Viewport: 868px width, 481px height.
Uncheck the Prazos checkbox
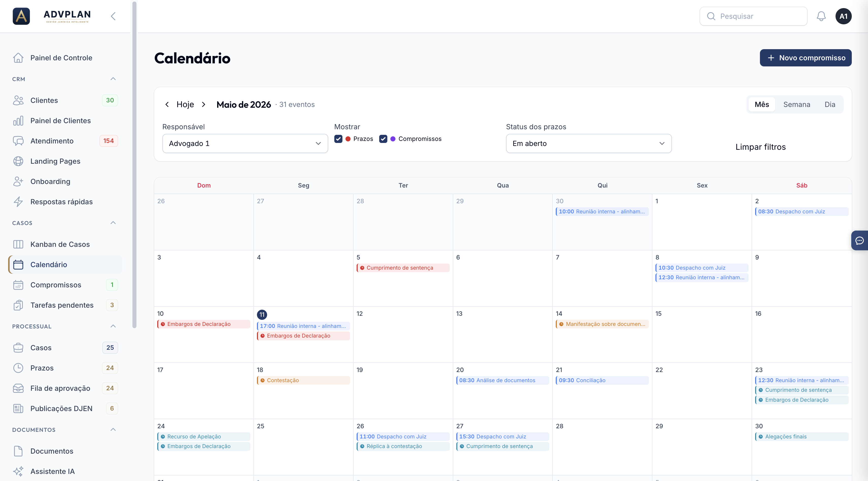pos(338,139)
